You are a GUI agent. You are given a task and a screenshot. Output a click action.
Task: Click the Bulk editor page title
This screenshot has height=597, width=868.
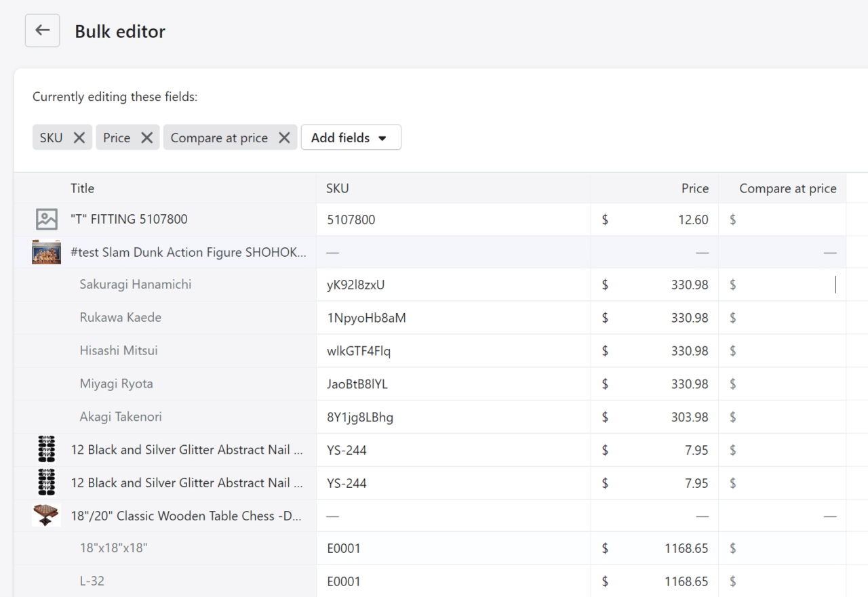coord(120,31)
